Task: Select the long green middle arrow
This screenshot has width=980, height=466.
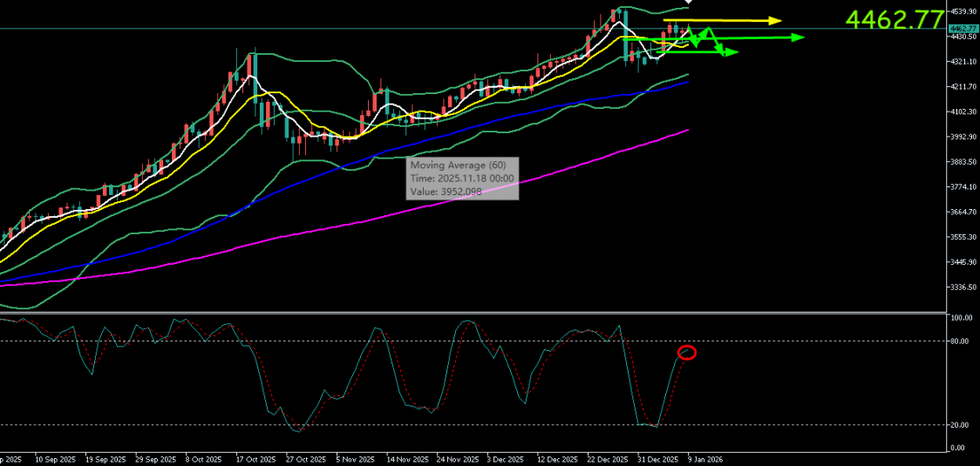Action: tap(750, 37)
